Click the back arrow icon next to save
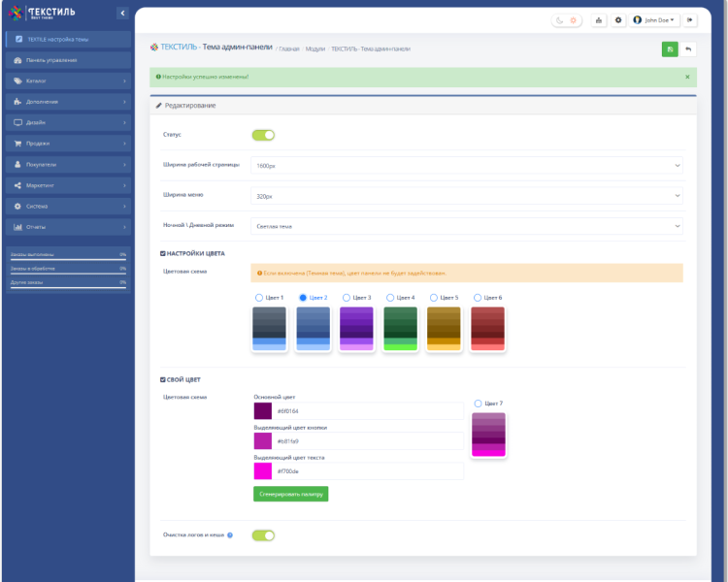The image size is (728, 582). [688, 48]
